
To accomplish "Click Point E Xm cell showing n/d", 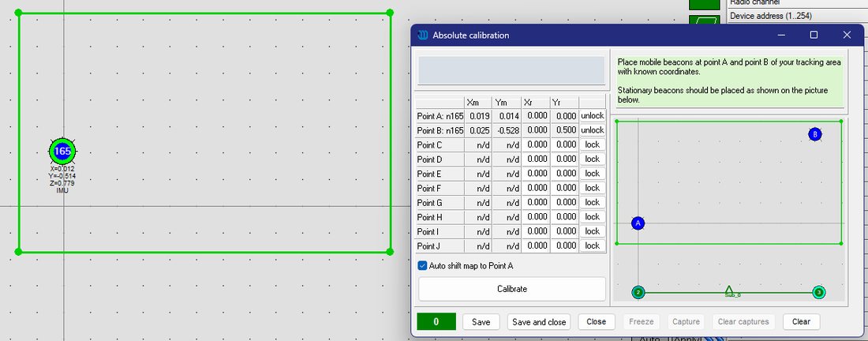I will point(478,174).
